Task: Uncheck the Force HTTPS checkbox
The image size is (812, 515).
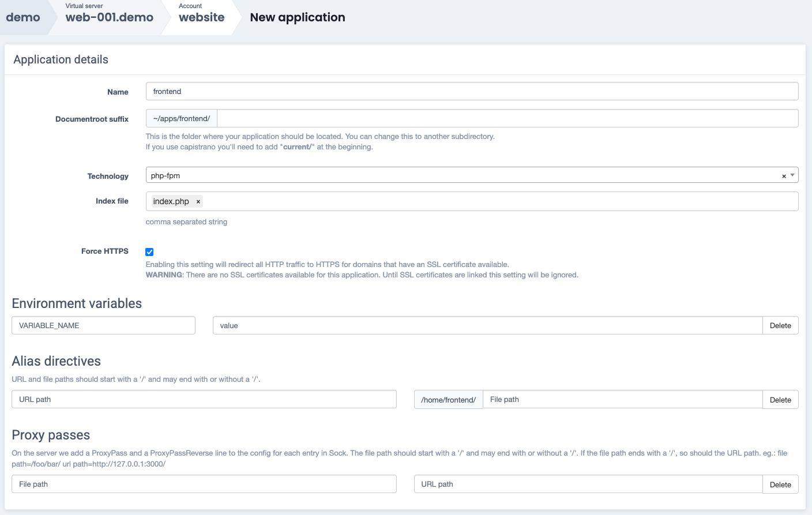Action: [149, 252]
